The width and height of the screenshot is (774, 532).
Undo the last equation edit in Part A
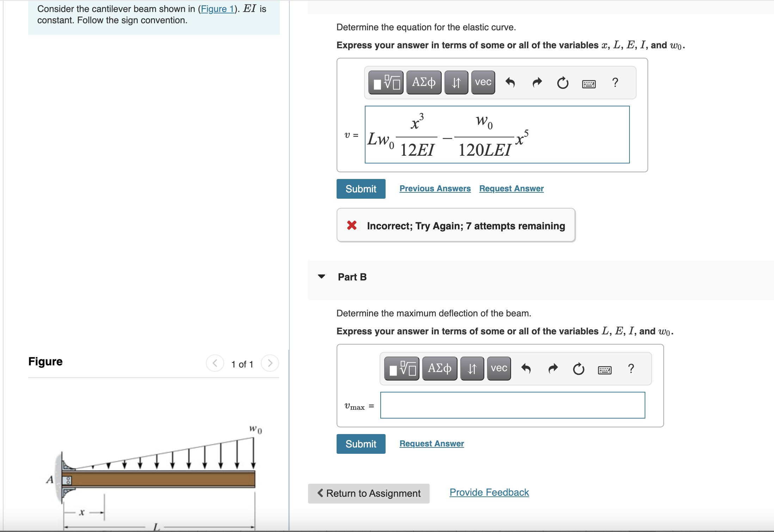(510, 83)
